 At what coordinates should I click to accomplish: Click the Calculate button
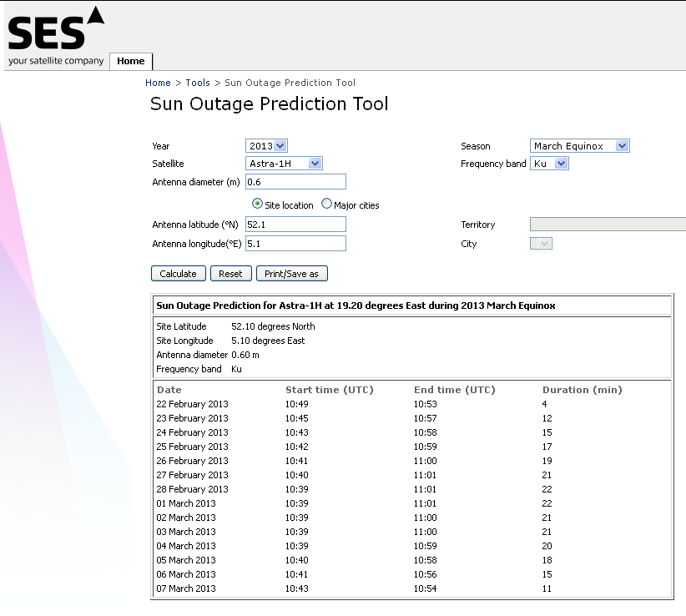(178, 274)
